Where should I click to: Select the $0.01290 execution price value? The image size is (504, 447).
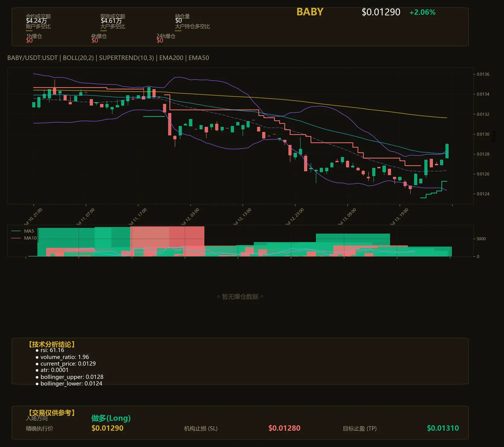pos(107,428)
